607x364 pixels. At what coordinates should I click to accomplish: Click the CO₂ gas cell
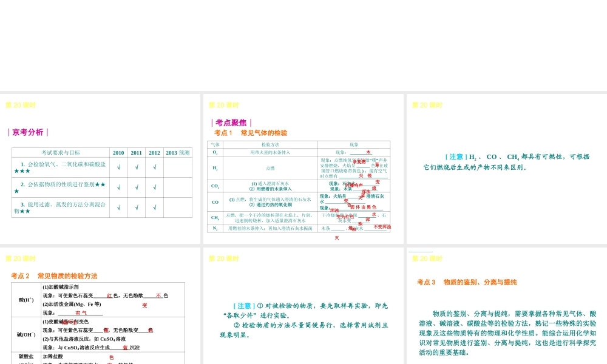tap(215, 186)
